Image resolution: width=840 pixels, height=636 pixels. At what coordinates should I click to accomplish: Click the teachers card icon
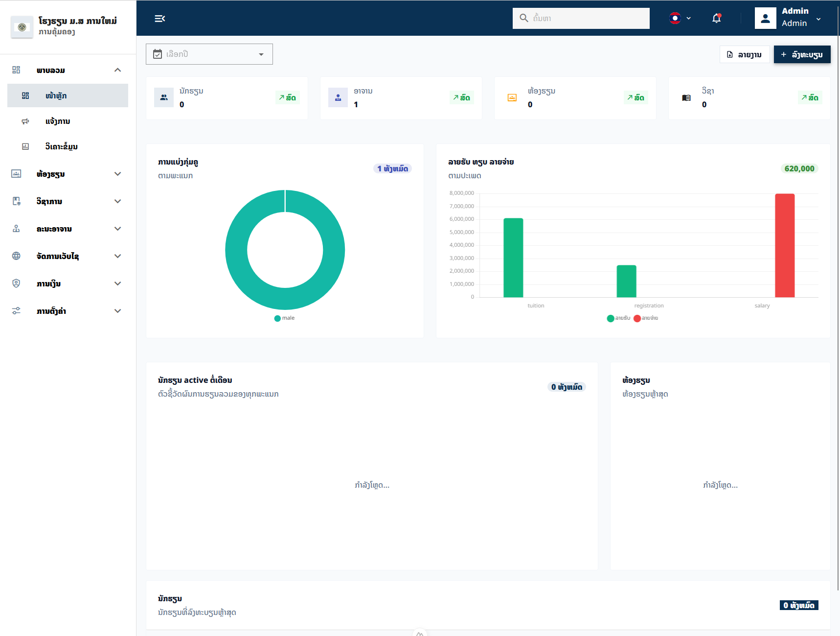click(x=338, y=97)
